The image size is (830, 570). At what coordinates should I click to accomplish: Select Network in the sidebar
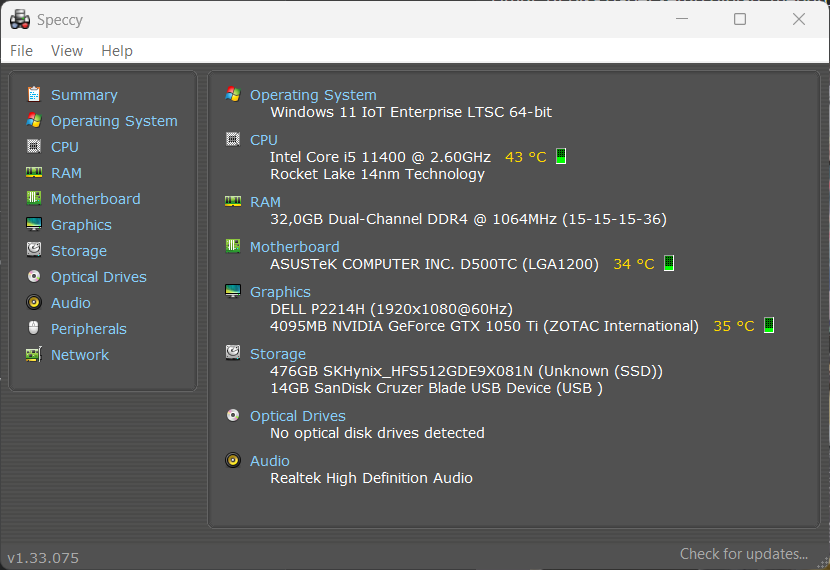coord(80,355)
